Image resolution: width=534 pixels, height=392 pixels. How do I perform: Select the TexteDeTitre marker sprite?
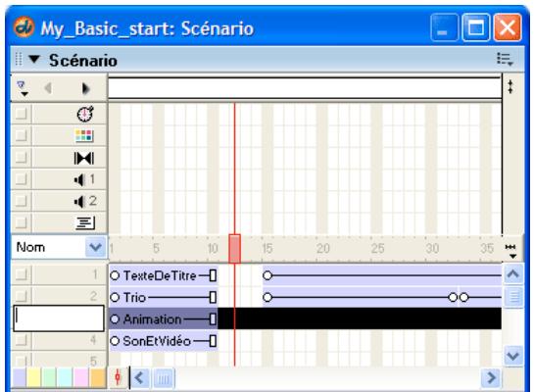pos(164,275)
